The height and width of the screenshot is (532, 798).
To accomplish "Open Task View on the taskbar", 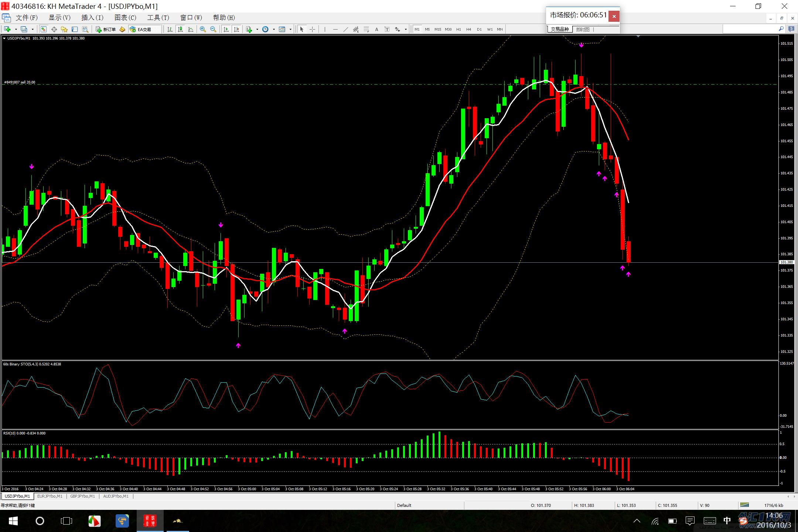I will pyautogui.click(x=66, y=521).
